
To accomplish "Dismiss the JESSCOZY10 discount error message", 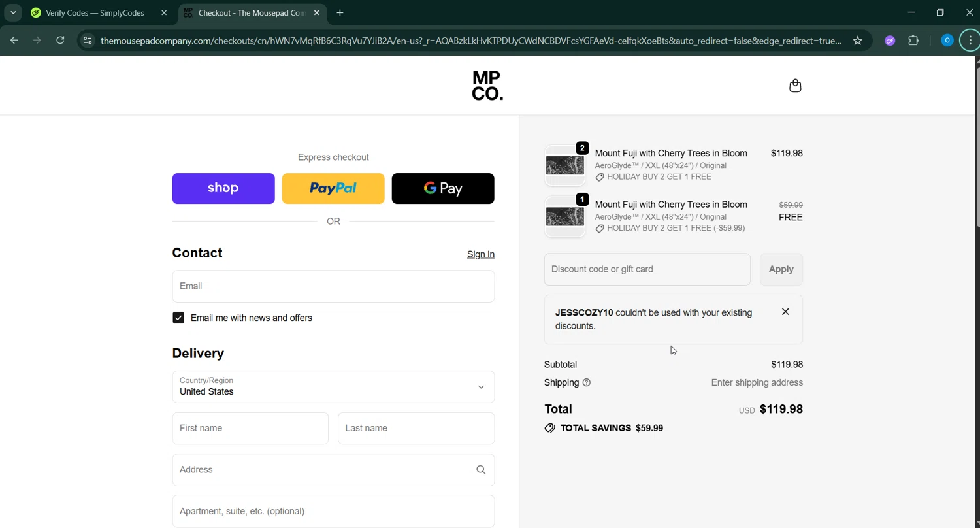I will click(x=785, y=312).
